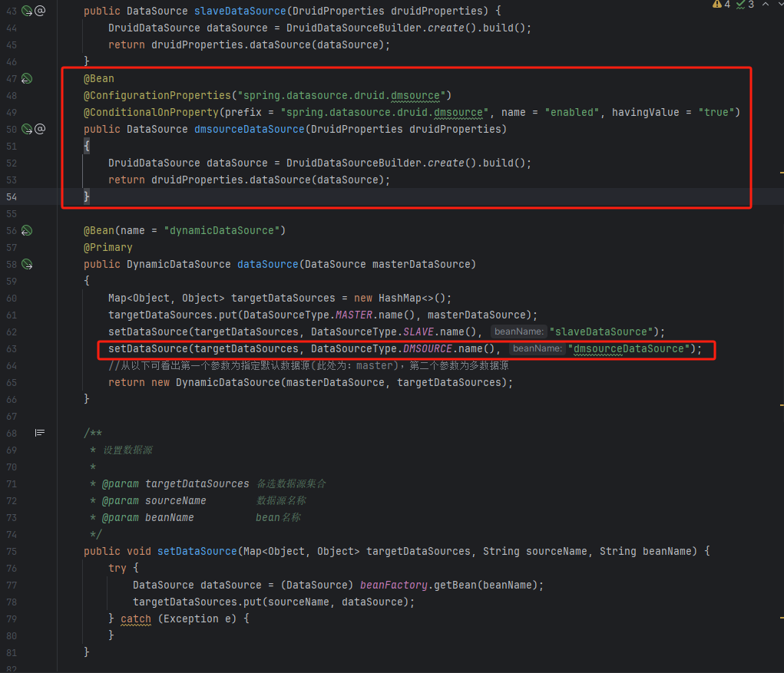Click DruidDataSourceBuilder on line 52
The image size is (784, 673).
tap(353, 163)
